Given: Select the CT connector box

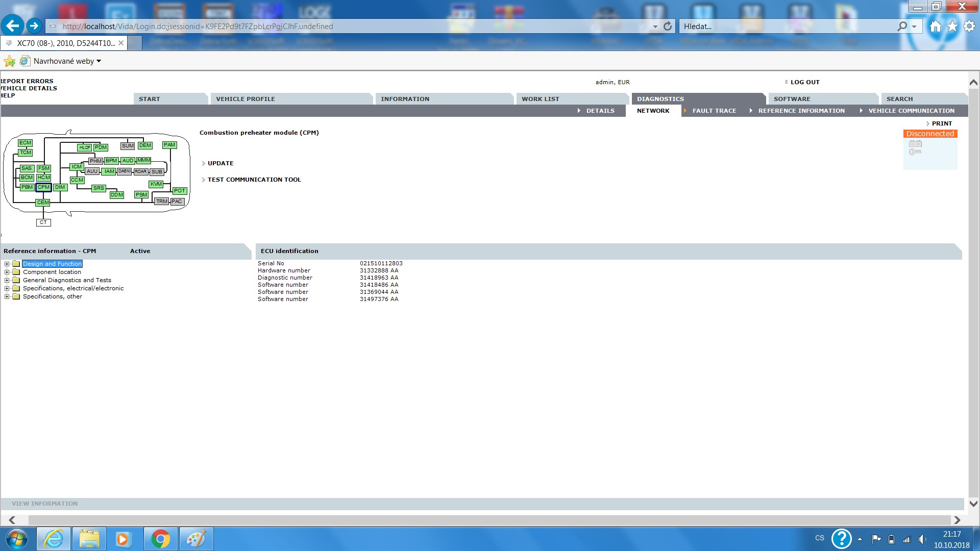Looking at the screenshot, I should point(43,222).
